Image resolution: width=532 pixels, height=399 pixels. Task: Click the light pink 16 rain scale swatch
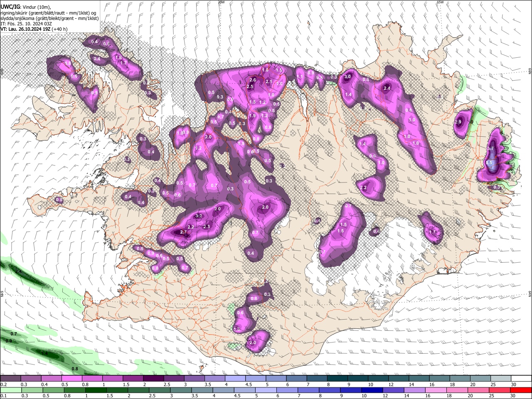(x=436, y=390)
